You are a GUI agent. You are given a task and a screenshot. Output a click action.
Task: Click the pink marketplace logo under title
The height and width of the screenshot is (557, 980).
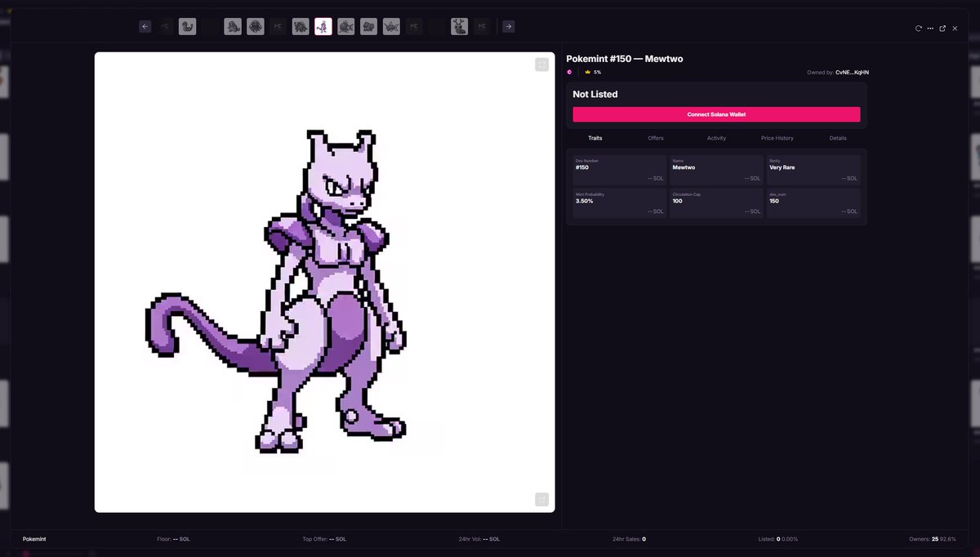point(570,72)
